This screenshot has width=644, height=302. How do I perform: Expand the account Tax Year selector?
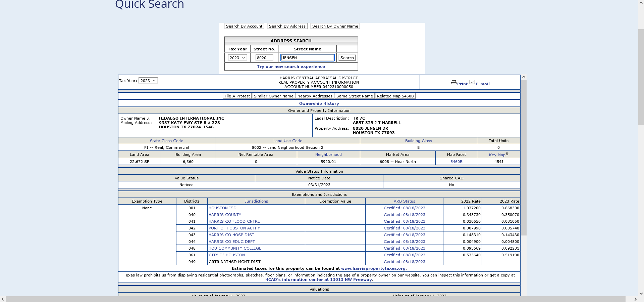[148, 81]
